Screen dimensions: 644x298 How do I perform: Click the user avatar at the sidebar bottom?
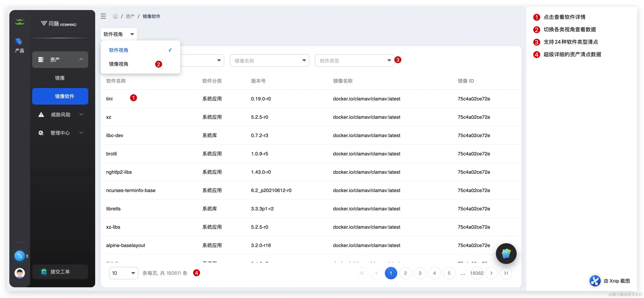click(20, 273)
